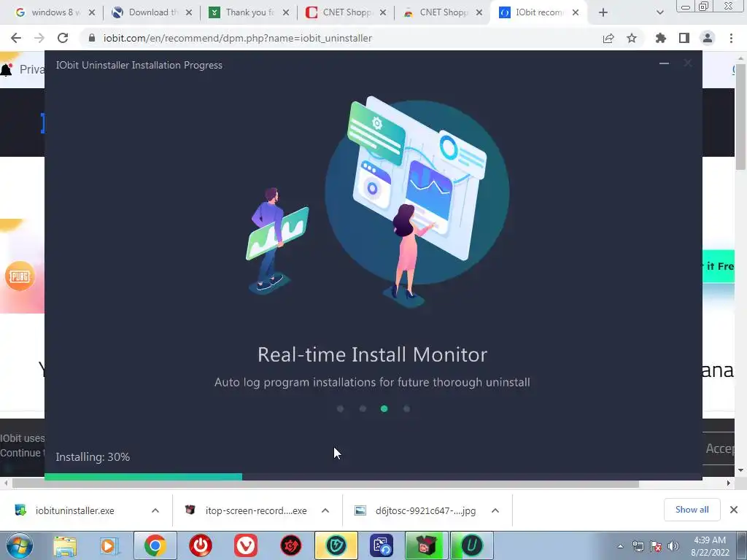Image resolution: width=747 pixels, height=560 pixels.
Task: Click Show all downloads button
Action: click(x=692, y=510)
